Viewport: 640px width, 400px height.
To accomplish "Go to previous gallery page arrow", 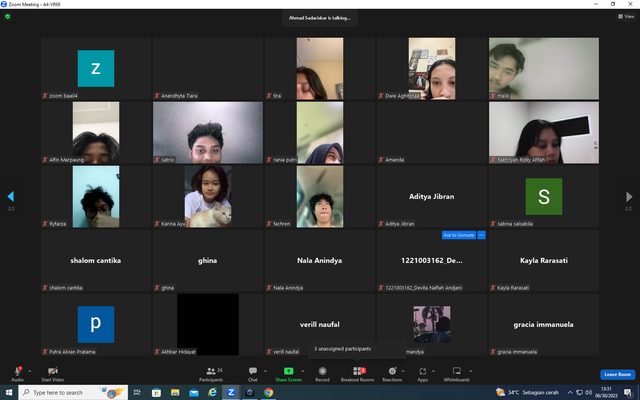I will [x=11, y=197].
